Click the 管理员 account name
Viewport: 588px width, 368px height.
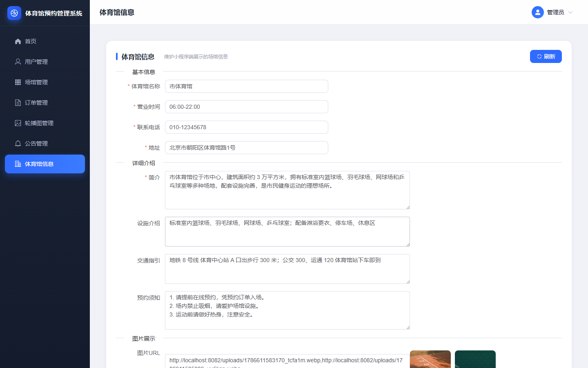point(555,12)
